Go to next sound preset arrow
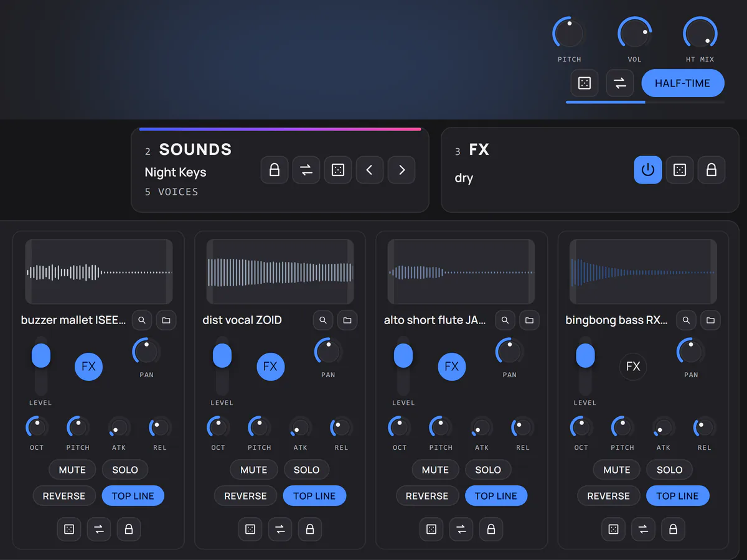Image resolution: width=747 pixels, height=560 pixels. pyautogui.click(x=402, y=170)
